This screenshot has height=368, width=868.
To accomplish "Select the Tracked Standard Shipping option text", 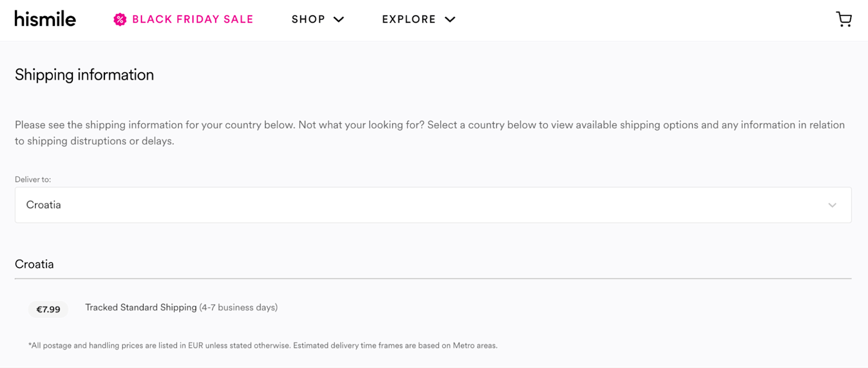I will click(x=141, y=307).
